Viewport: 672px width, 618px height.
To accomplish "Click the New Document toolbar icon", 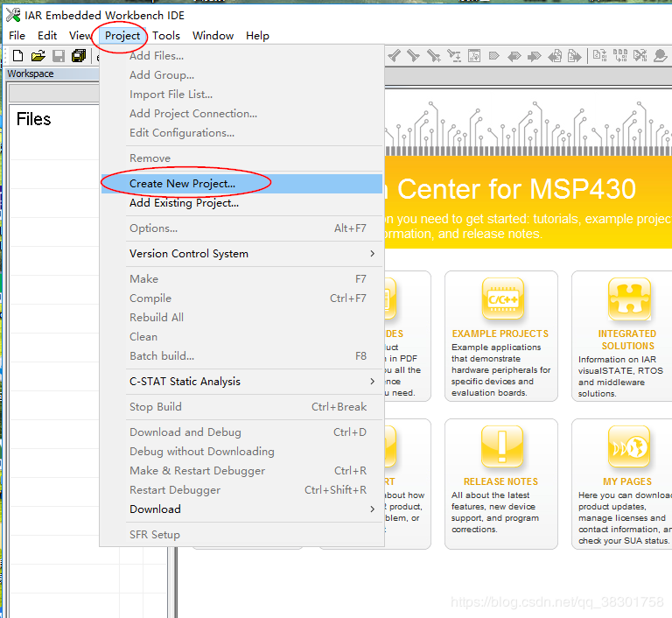I will click(17, 56).
